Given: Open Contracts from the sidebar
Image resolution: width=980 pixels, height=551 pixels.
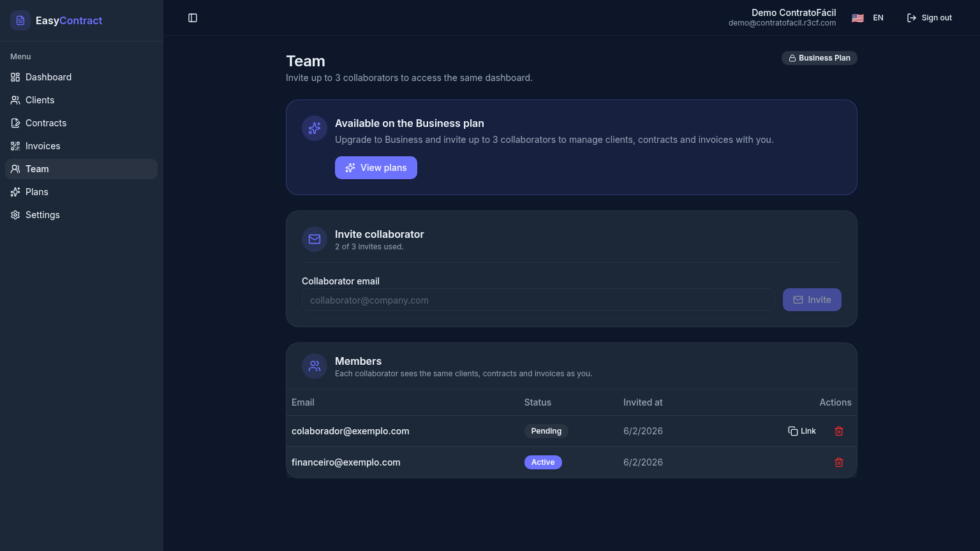Looking at the screenshot, I should pyautogui.click(x=81, y=123).
